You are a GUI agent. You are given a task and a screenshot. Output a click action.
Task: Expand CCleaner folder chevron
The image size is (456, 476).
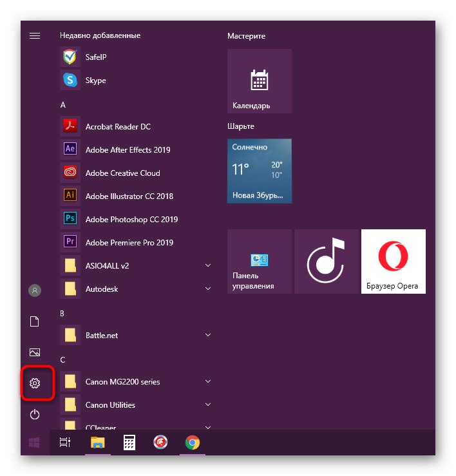208,428
